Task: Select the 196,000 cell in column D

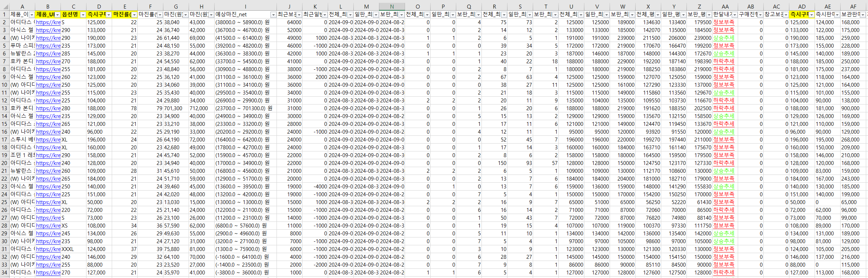Action: [99, 140]
